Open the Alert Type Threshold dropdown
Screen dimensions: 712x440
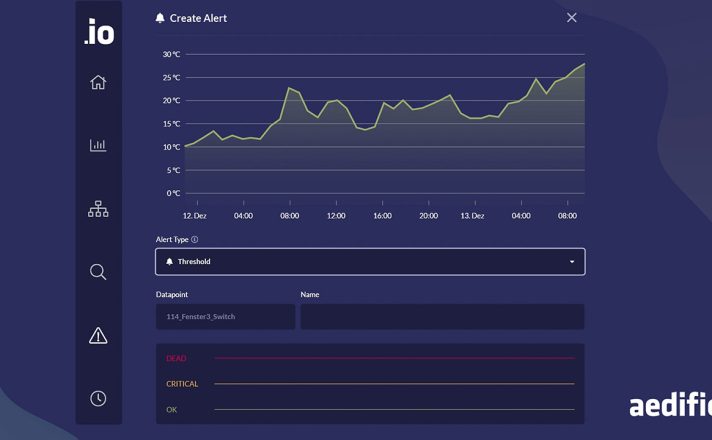click(370, 262)
